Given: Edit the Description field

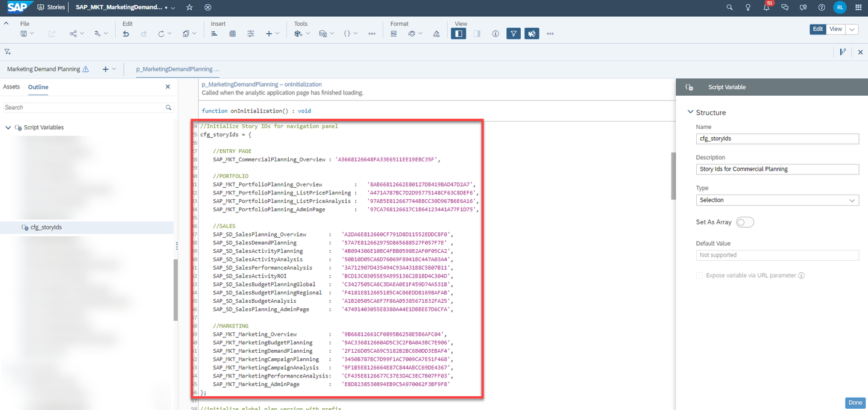Looking at the screenshot, I should coord(777,169).
